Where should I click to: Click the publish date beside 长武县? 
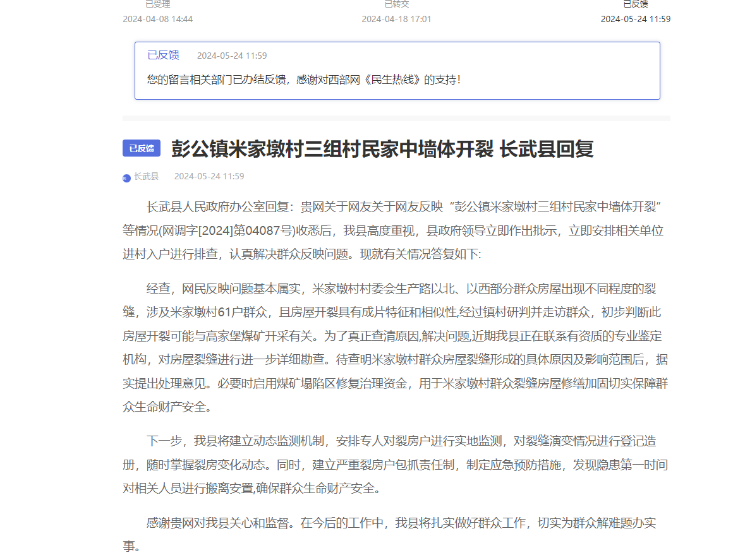pyautogui.click(x=209, y=176)
